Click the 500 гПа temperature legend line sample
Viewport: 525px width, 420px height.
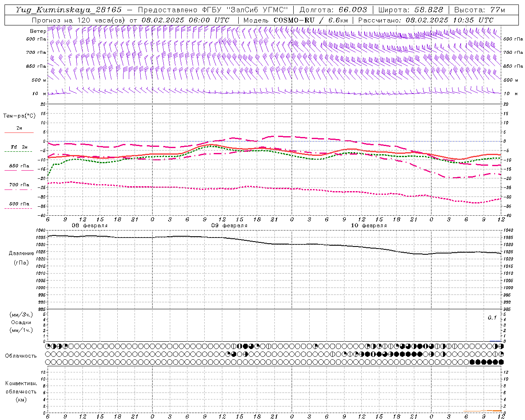pyautogui.click(x=18, y=208)
